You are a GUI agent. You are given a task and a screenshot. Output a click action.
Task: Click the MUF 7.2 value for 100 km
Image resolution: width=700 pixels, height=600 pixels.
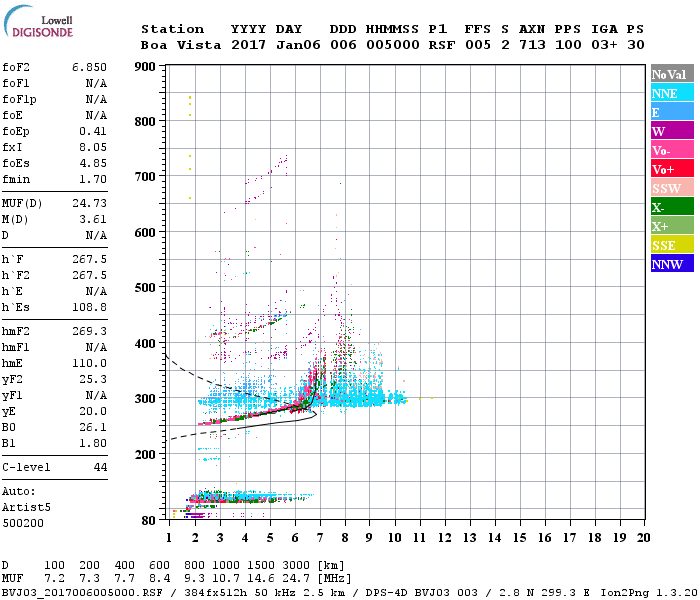54,579
